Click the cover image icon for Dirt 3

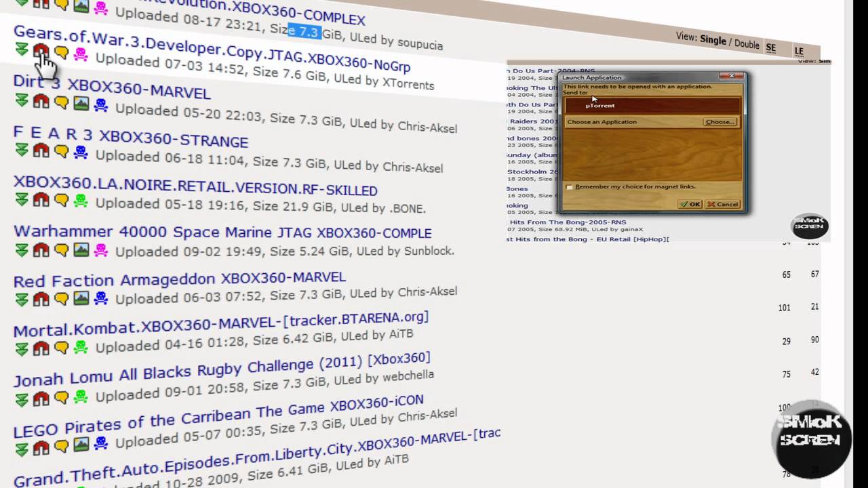[x=81, y=104]
